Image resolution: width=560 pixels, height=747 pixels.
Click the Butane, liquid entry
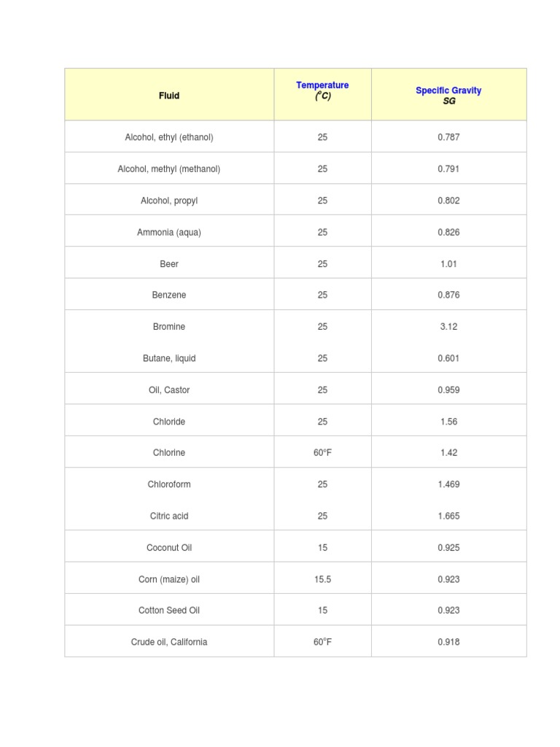pyautogui.click(x=169, y=358)
